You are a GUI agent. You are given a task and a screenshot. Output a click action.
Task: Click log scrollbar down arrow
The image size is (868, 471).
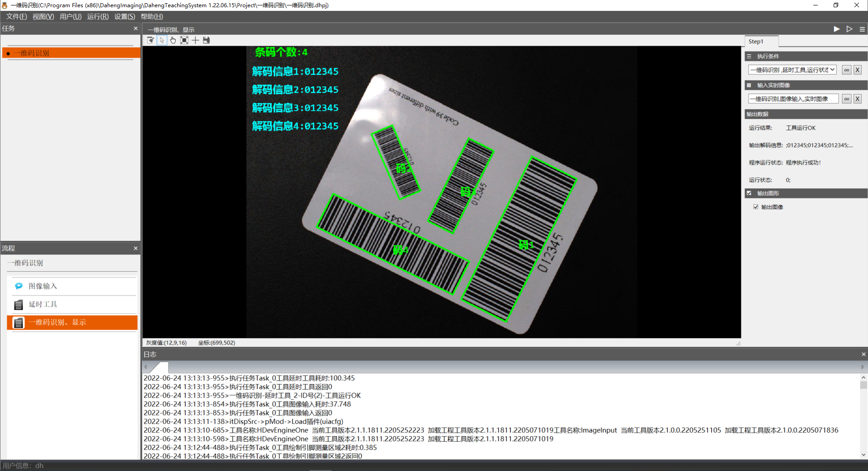pos(863,455)
